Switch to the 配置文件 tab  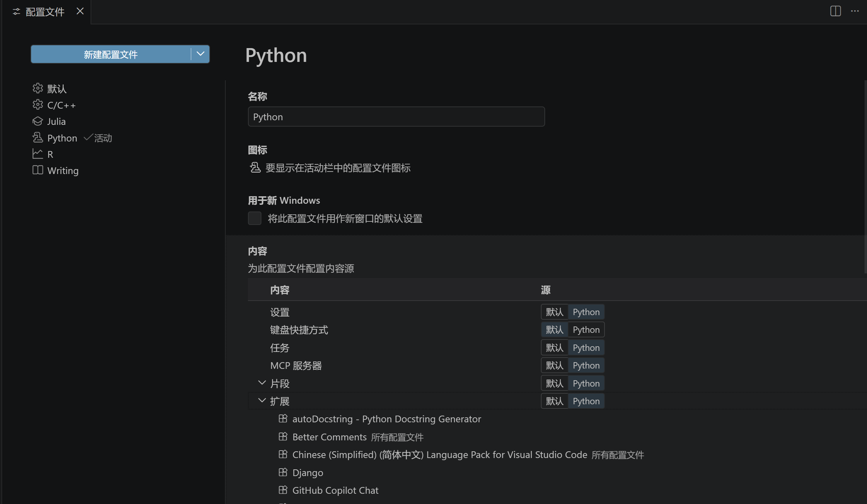pos(45,12)
